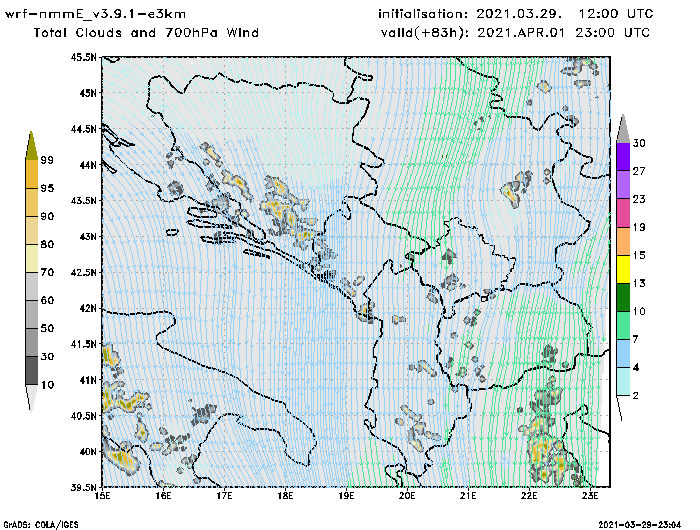Pick the yellow 13–15 wind speed swatch
The width and height of the screenshot is (700, 530).
pyautogui.click(x=623, y=269)
